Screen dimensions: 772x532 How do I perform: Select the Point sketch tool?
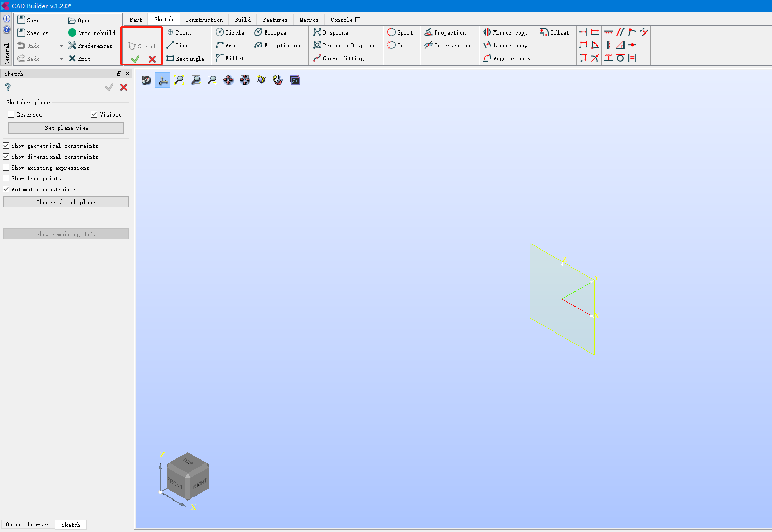pos(179,32)
